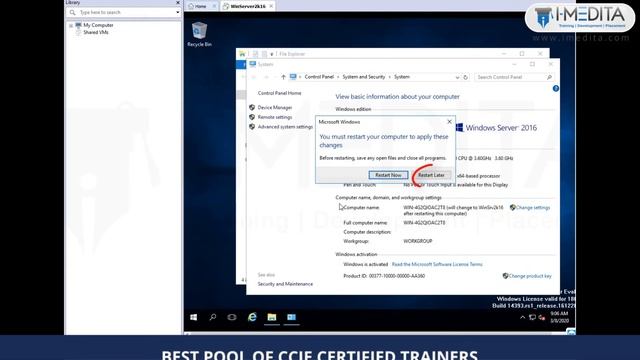Open the Windows Start menu
640x360 pixels.
(193, 317)
